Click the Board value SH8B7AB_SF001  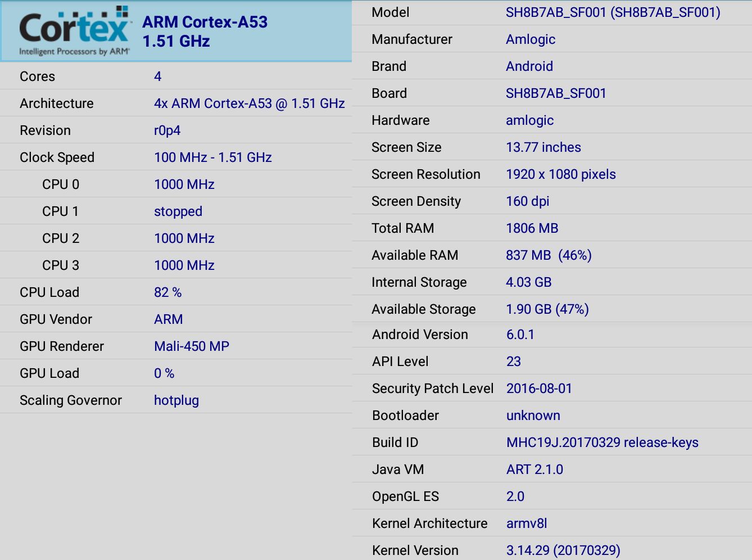556,93
